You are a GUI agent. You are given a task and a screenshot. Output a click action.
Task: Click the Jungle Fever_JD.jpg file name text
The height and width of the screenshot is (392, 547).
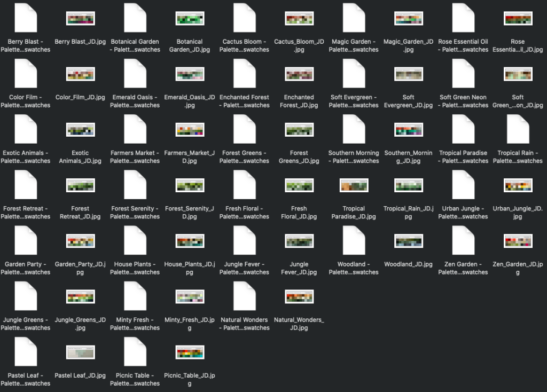[x=299, y=268]
